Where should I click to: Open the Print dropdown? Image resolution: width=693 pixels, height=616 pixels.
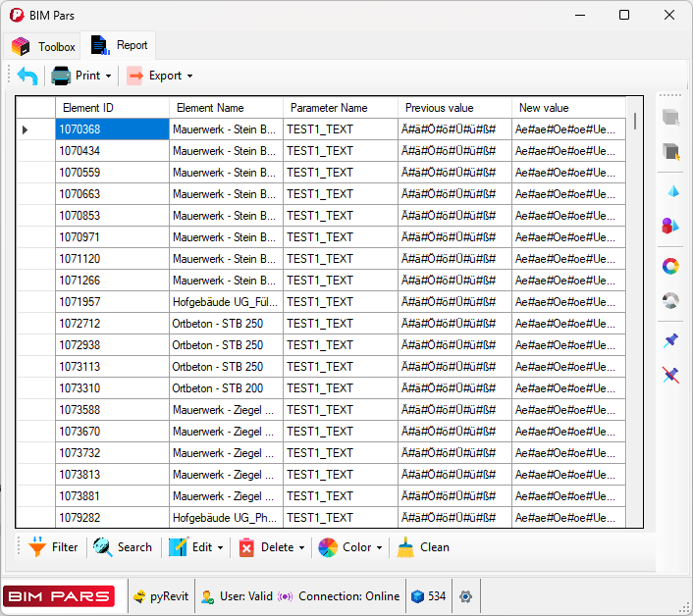click(x=81, y=76)
